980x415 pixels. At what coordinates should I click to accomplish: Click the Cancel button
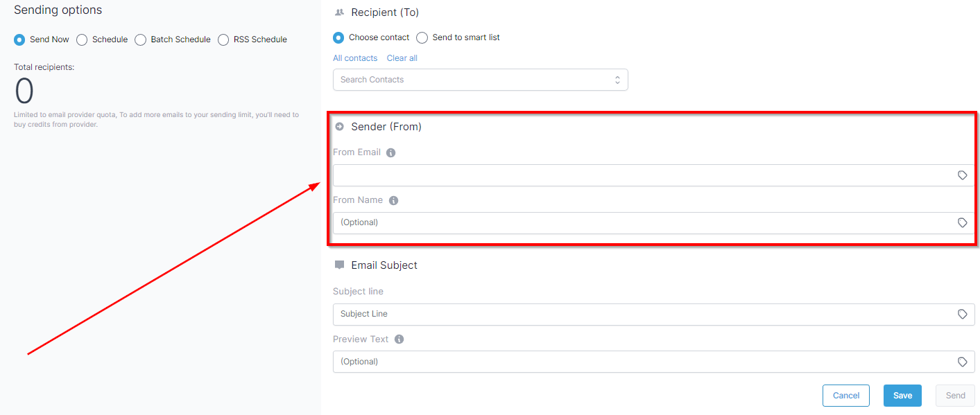point(846,396)
